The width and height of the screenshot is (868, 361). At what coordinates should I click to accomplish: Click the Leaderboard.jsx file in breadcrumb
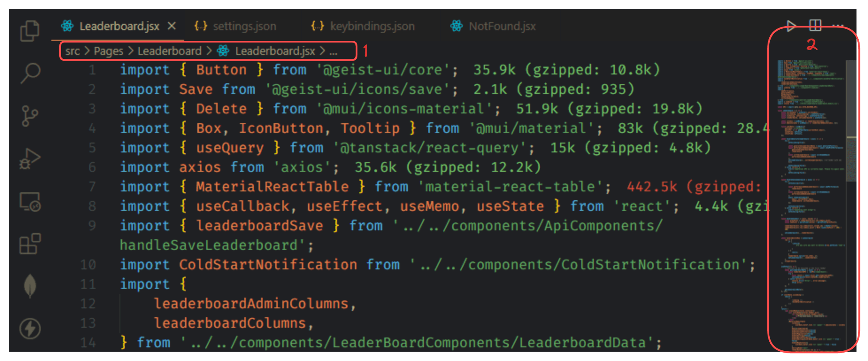[275, 51]
